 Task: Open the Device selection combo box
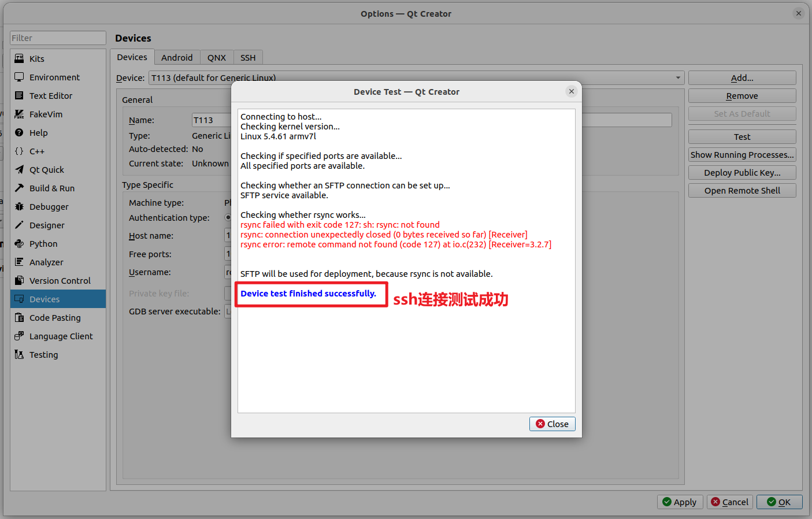[x=416, y=77]
